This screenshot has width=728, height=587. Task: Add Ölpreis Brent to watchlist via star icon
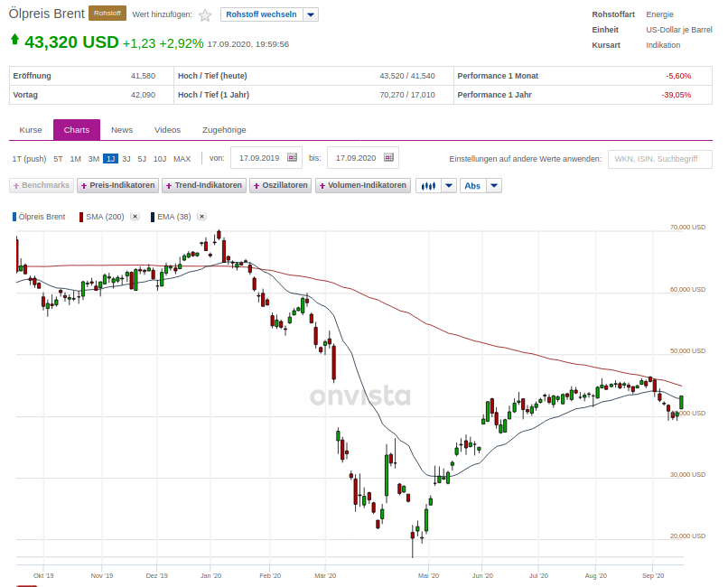point(205,15)
